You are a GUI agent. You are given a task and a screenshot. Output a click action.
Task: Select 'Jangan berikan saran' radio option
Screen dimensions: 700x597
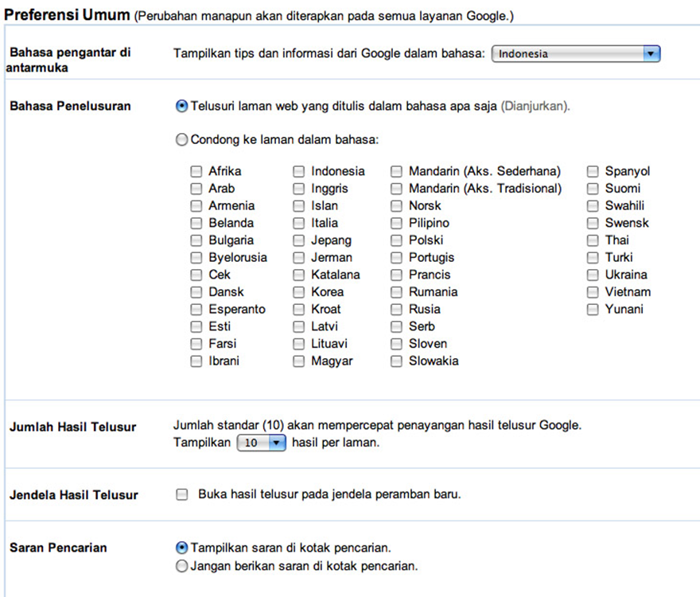pyautogui.click(x=181, y=566)
